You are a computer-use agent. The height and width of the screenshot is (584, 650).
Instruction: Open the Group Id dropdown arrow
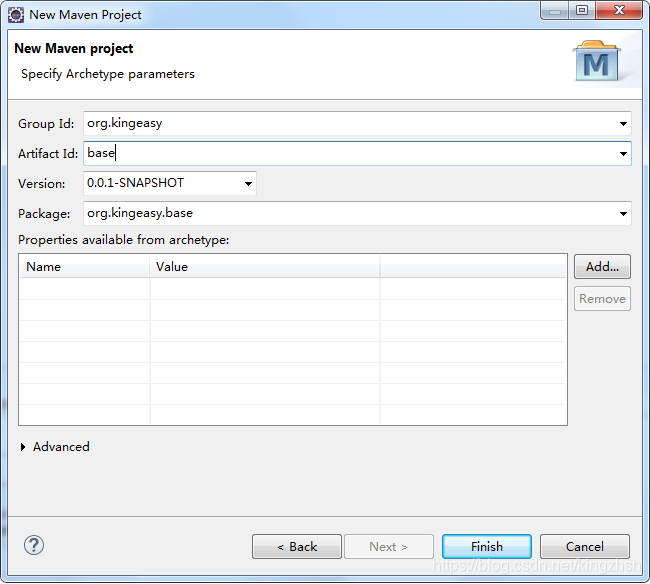click(623, 124)
